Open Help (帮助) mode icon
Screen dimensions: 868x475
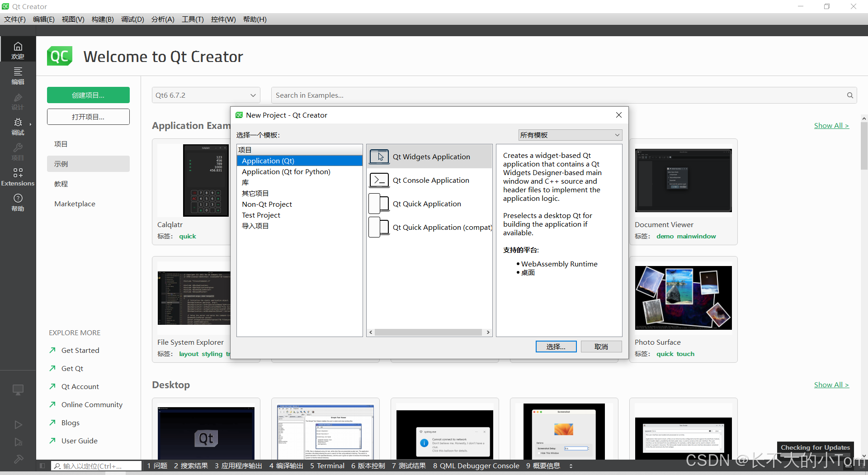(18, 202)
